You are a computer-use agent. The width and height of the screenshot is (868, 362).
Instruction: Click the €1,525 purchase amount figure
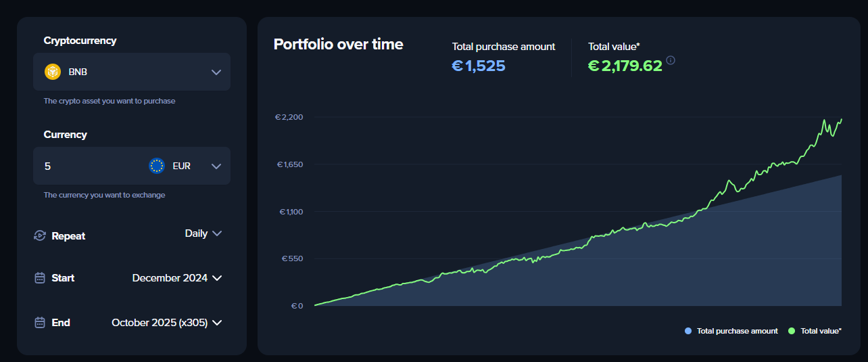[479, 66]
